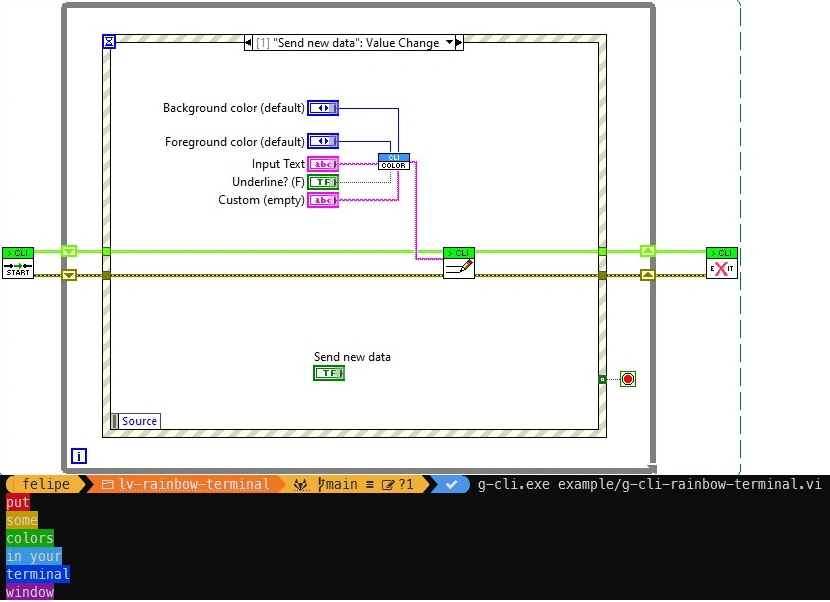Select the left shift register on the loop
The height and width of the screenshot is (602, 830).
[x=69, y=251]
